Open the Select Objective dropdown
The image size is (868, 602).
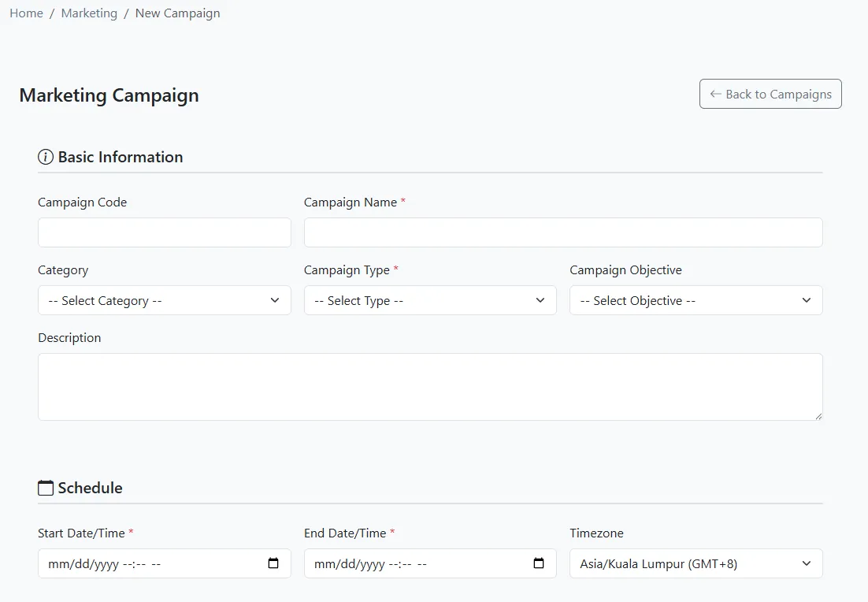click(696, 300)
